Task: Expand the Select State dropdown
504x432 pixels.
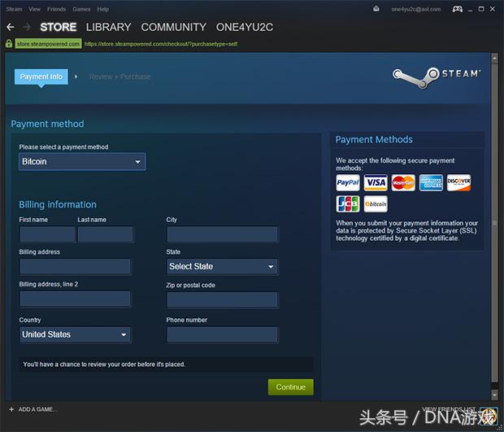Action: (x=222, y=267)
